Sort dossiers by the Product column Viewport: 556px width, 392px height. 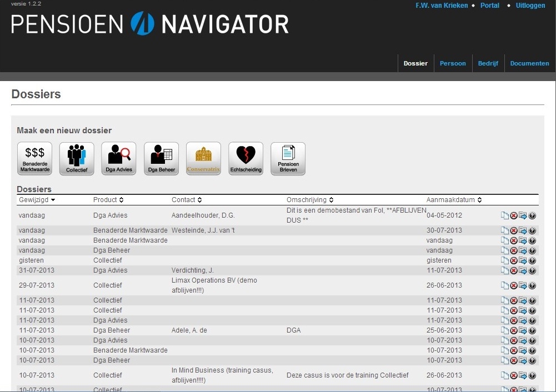pos(108,200)
